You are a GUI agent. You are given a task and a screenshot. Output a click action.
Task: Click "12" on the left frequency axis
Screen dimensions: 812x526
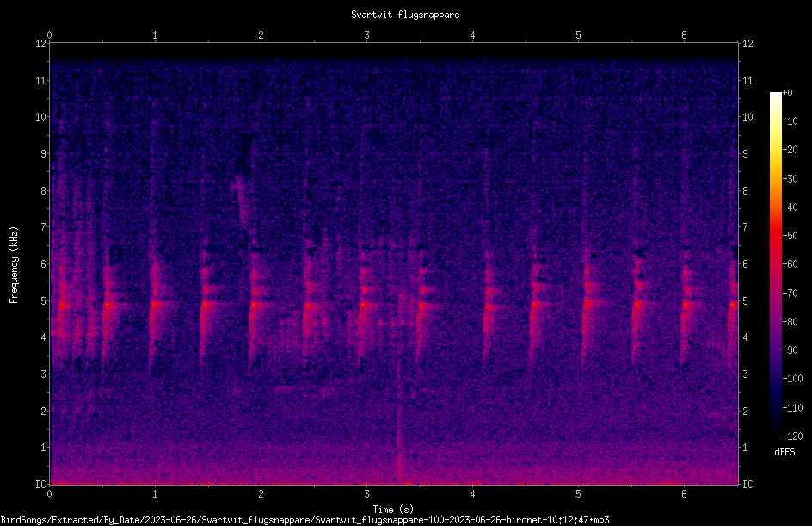coord(41,44)
